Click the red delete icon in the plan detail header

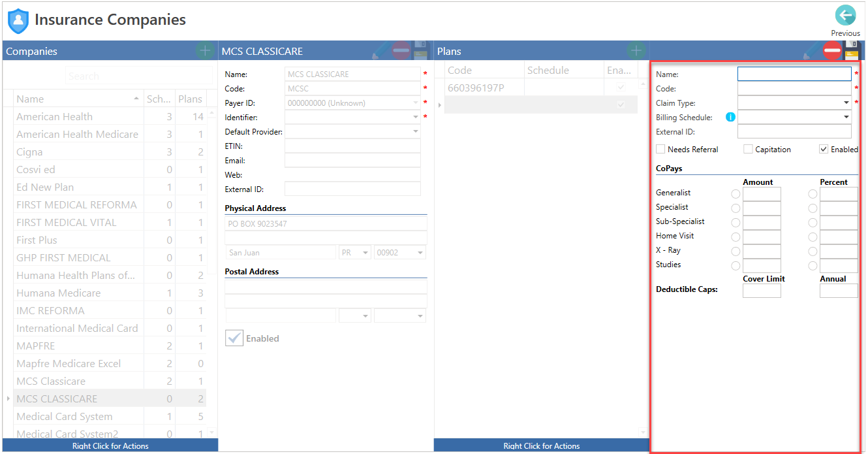[x=832, y=51]
